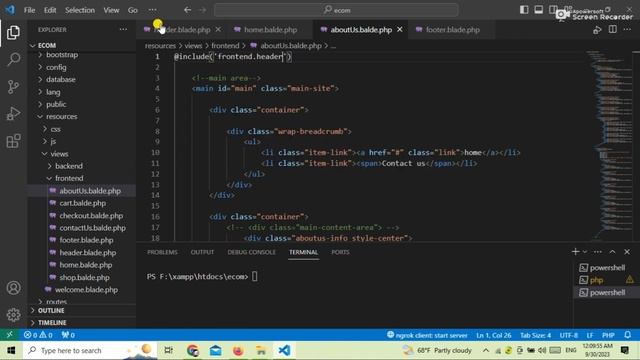This screenshot has width=640, height=360.
Task: Open the File menu
Action: (29, 10)
